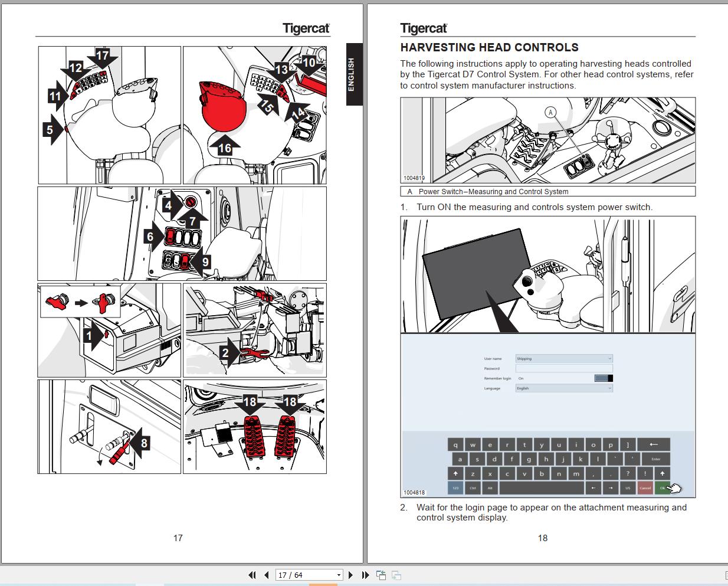Open the User name dropdown showing Shipping
This screenshot has height=586, width=728.
564,358
